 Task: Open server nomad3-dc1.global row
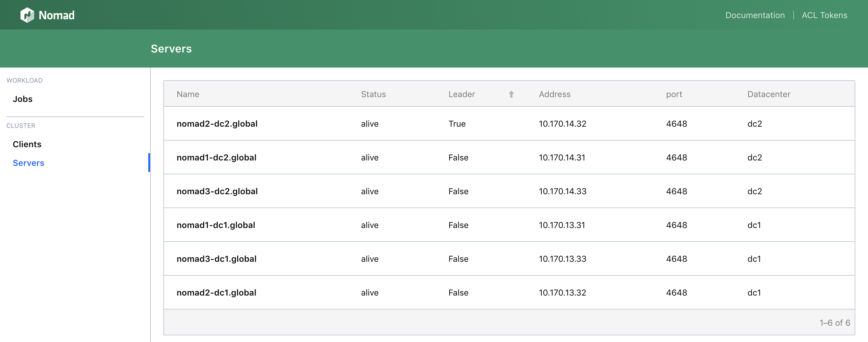click(x=216, y=259)
